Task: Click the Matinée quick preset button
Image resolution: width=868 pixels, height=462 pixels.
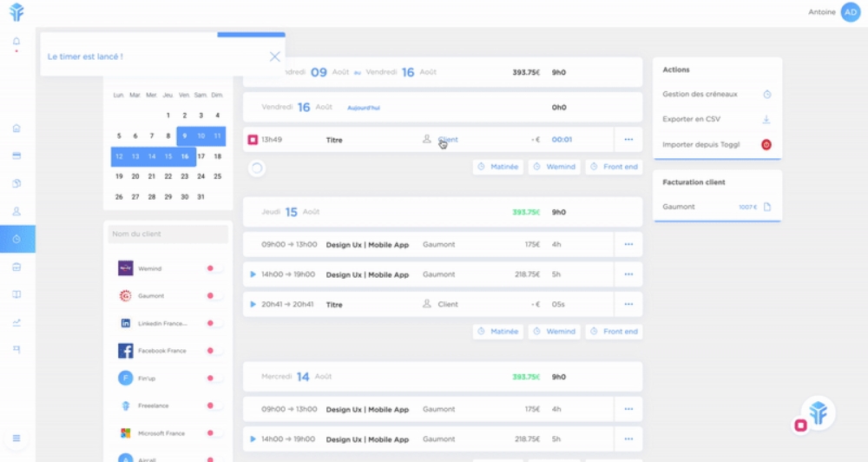Action: point(498,167)
